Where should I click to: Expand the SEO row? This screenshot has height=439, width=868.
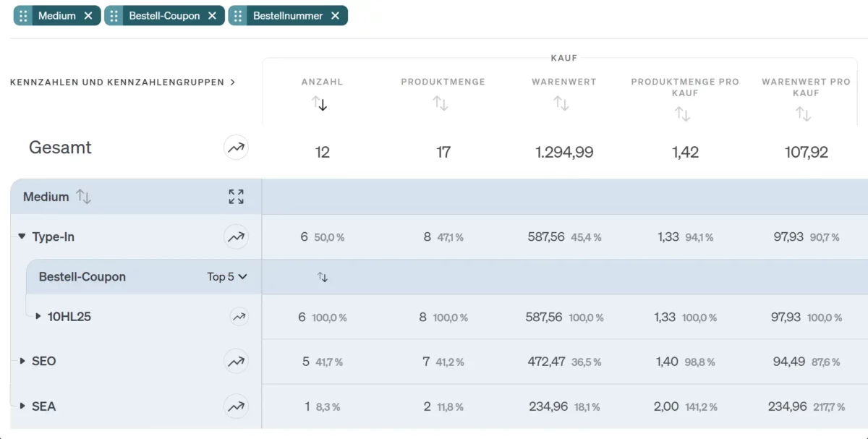point(22,361)
